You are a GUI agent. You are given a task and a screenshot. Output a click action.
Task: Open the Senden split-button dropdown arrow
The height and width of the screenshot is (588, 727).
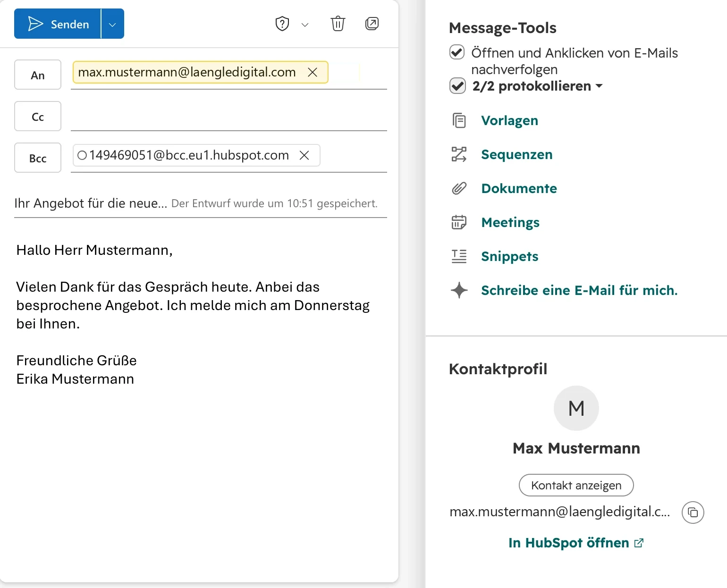112,24
